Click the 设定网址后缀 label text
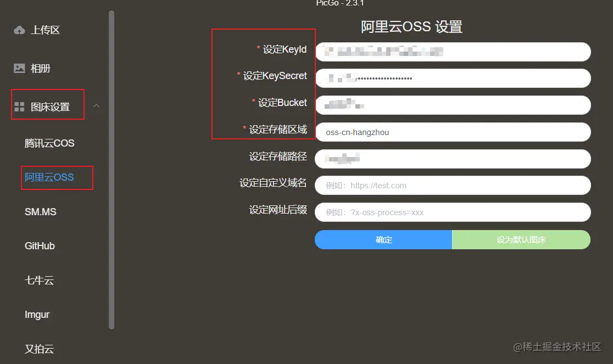The width and height of the screenshot is (613, 364). pyautogui.click(x=278, y=210)
